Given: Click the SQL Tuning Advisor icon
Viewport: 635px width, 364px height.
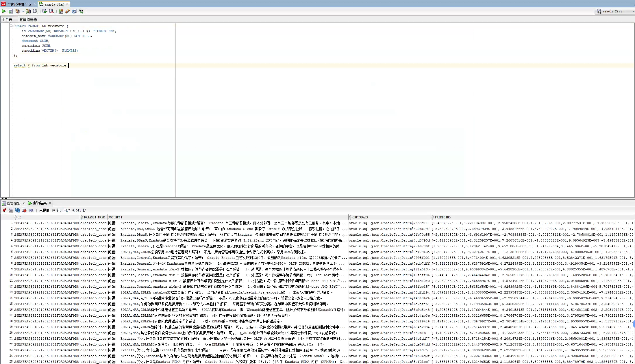Looking at the screenshot, I should point(35,11).
